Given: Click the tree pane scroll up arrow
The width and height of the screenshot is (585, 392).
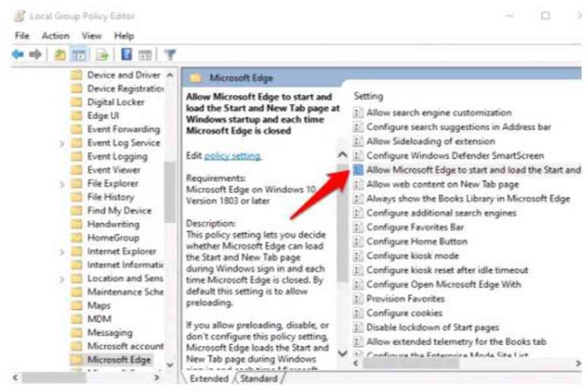Looking at the screenshot, I should pos(170,75).
